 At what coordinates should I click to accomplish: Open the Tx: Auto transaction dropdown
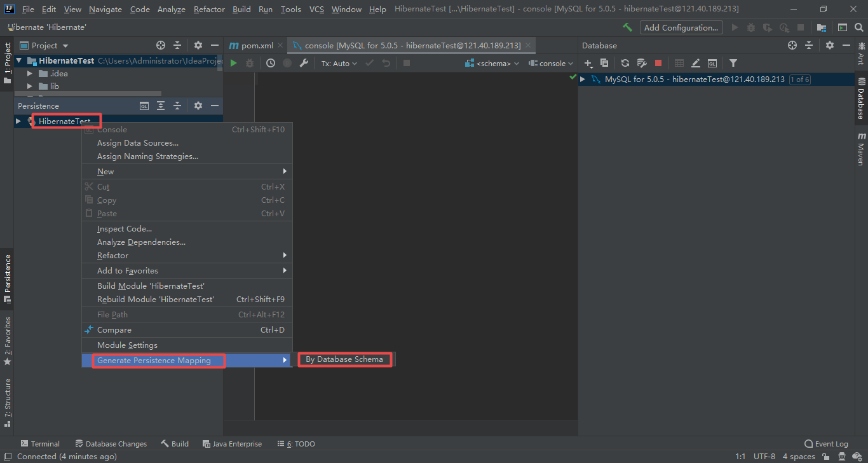[x=339, y=63]
